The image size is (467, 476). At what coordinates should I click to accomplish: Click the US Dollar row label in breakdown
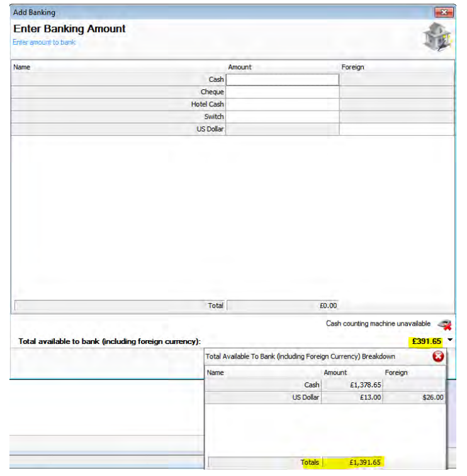[x=306, y=397]
